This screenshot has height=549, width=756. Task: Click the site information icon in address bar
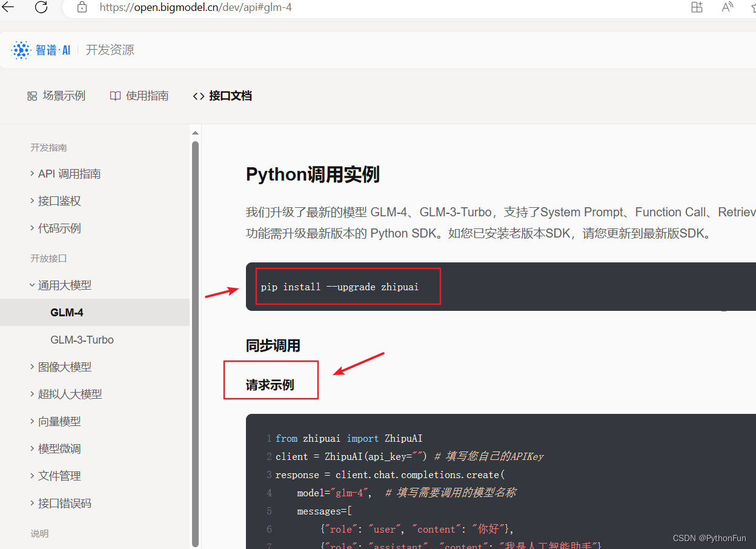tap(82, 8)
